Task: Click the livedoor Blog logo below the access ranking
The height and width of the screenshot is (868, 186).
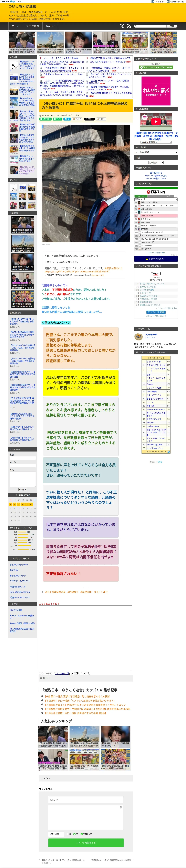Action: [x=156, y=462]
